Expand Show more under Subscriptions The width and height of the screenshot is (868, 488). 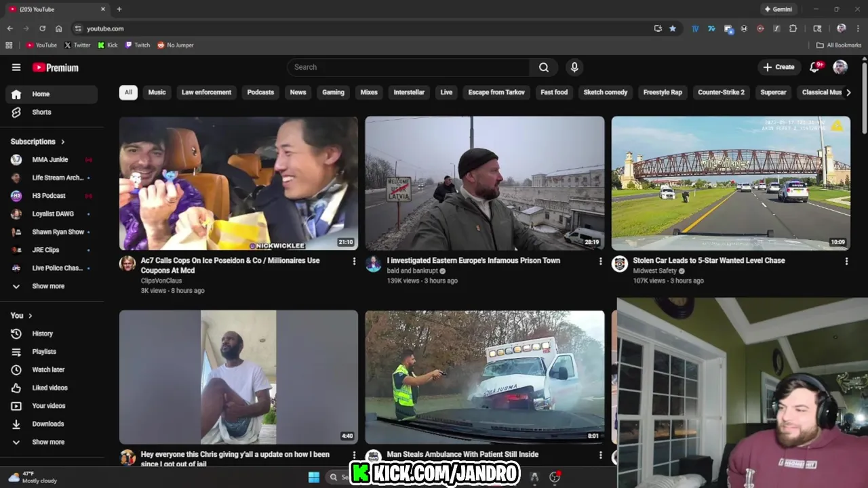tap(52, 286)
